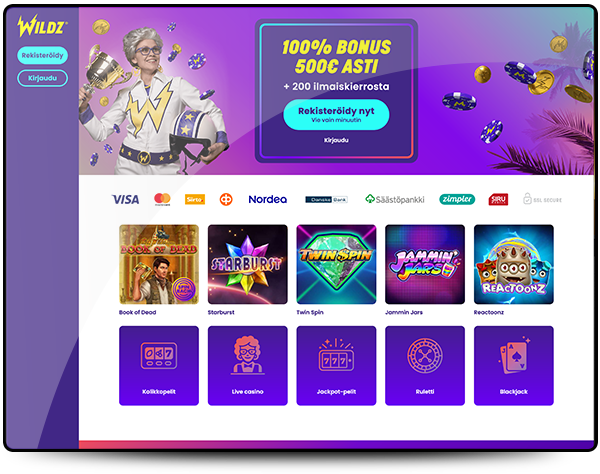
Task: Click the Zimpler payment logo
Action: pos(457,199)
